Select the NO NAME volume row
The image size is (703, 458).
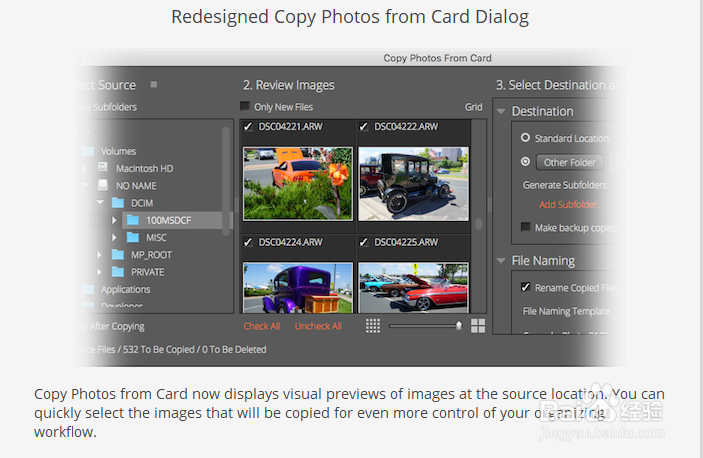pos(136,186)
